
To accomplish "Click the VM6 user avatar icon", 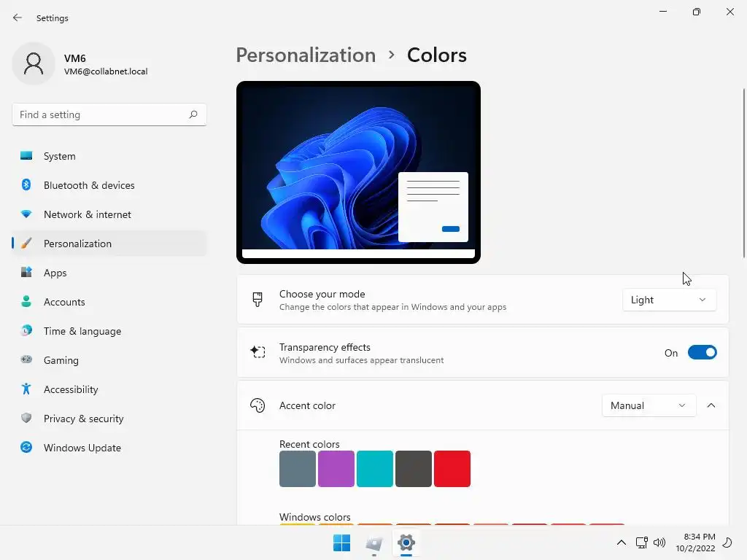I will pos(34,63).
